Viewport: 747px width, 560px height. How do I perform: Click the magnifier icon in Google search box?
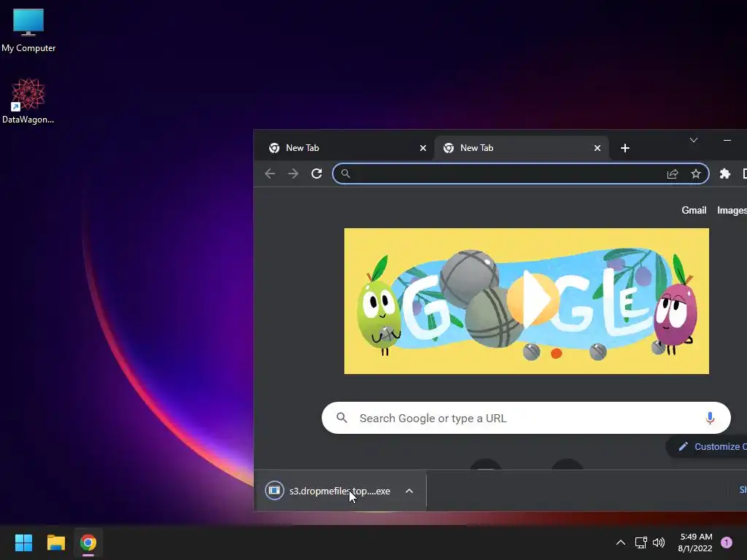[341, 418]
